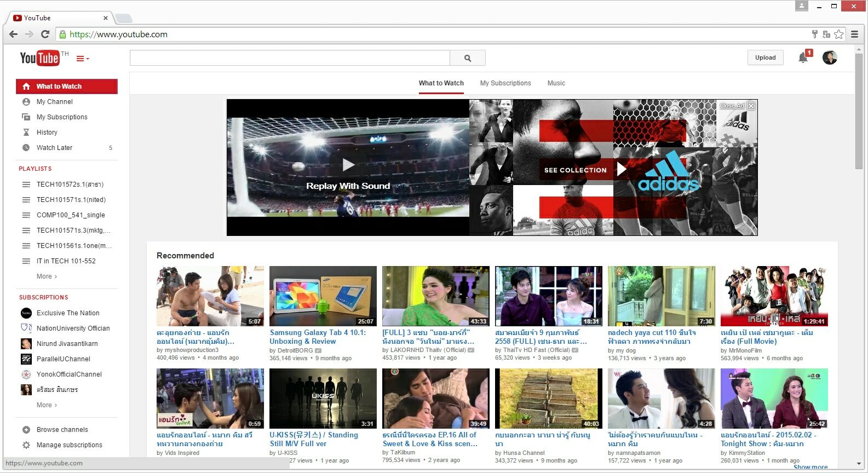The width and height of the screenshot is (868, 473).
Task: Reload the page in browser
Action: [x=45, y=34]
